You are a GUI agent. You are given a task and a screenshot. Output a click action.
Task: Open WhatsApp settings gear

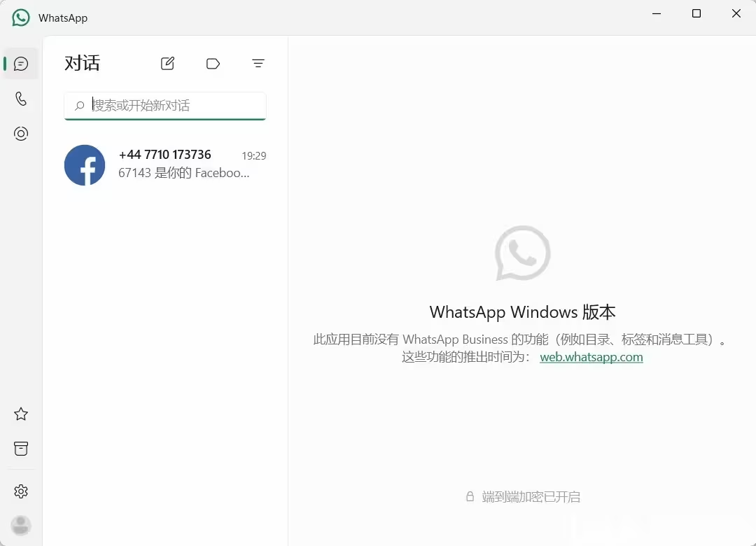[21, 491]
